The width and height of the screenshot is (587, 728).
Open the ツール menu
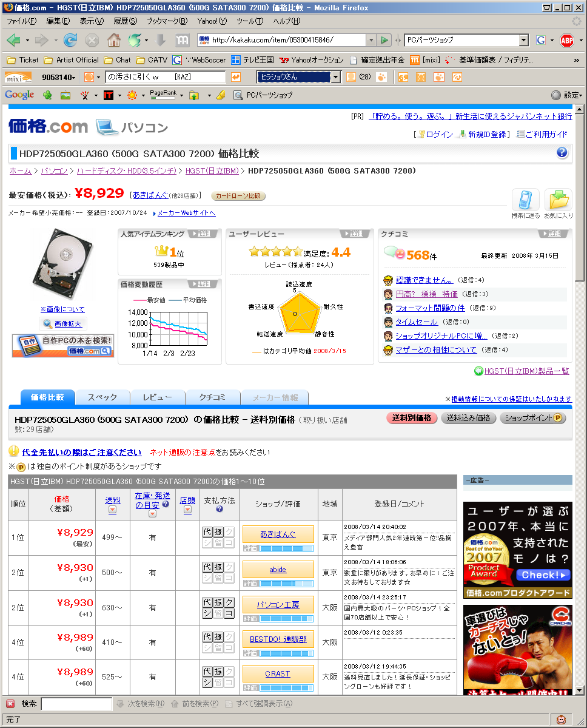[249, 21]
